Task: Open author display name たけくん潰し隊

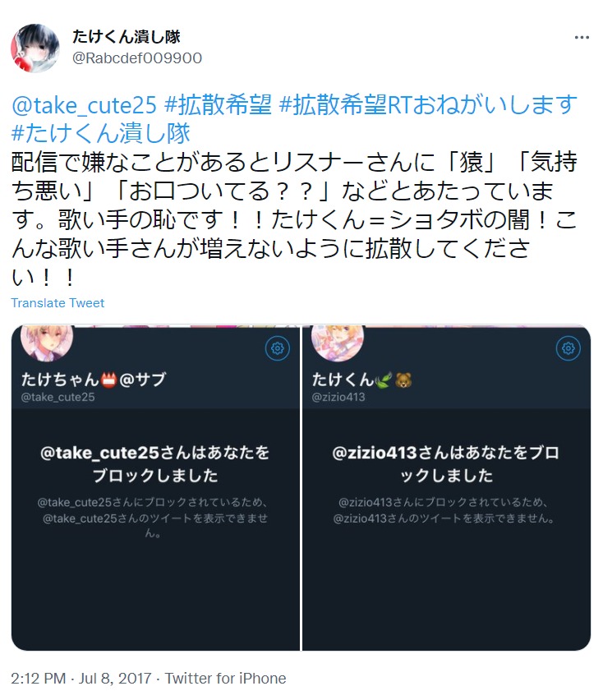Action: [127, 37]
